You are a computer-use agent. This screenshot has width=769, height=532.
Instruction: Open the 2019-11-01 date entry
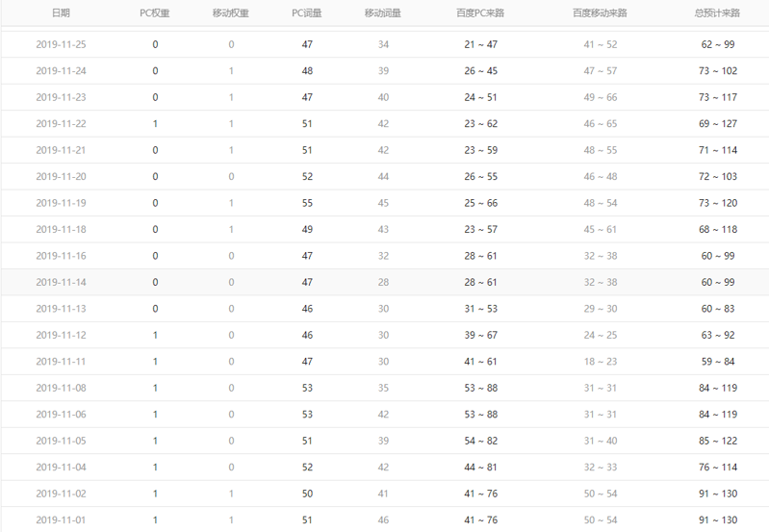pos(61,520)
